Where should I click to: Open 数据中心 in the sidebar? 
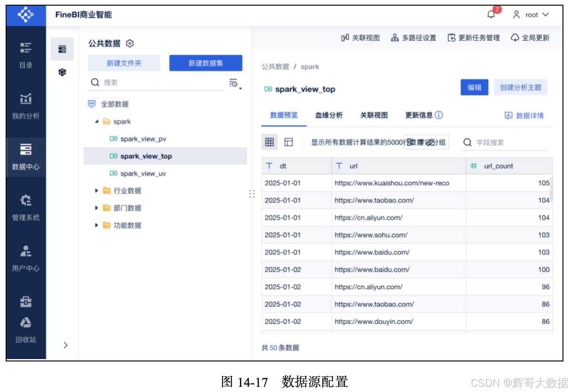click(x=26, y=157)
